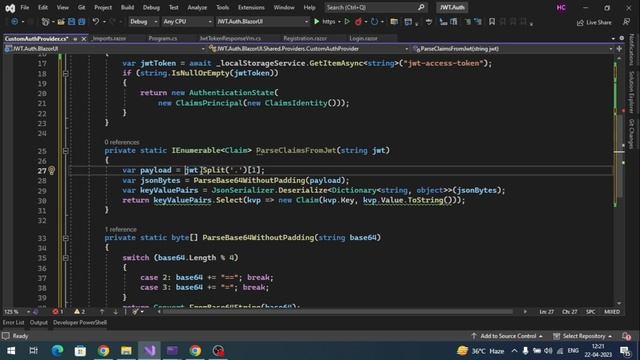Click the Open File folder icon
This screenshot has width=640, height=360.
(x=60, y=22)
